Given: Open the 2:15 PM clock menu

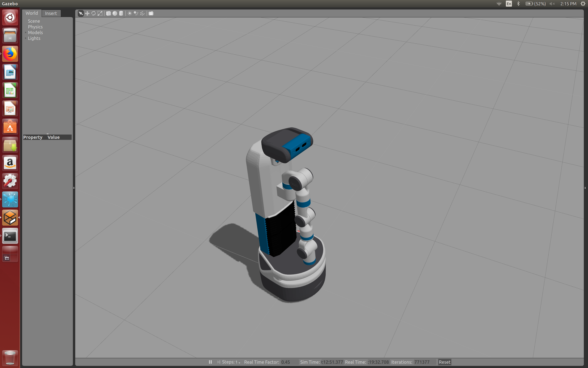Looking at the screenshot, I should point(568,4).
